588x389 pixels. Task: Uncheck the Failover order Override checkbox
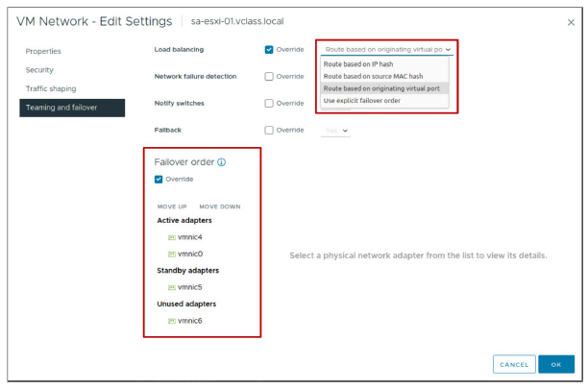click(x=159, y=179)
